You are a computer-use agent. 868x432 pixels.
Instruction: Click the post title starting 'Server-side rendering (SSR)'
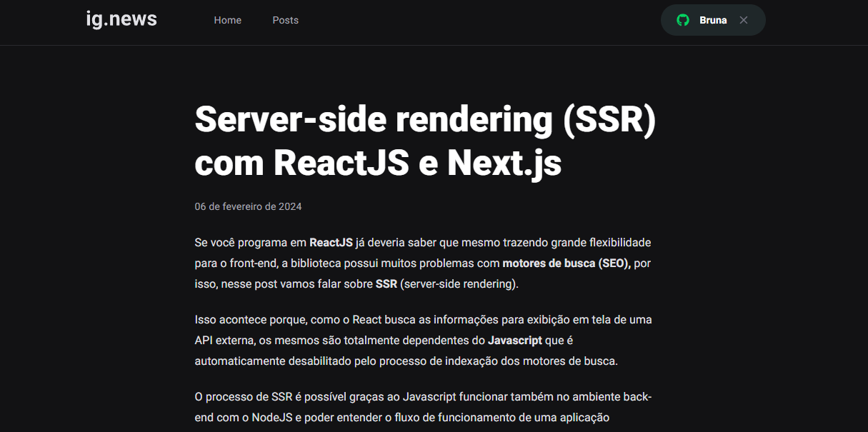[x=425, y=141]
